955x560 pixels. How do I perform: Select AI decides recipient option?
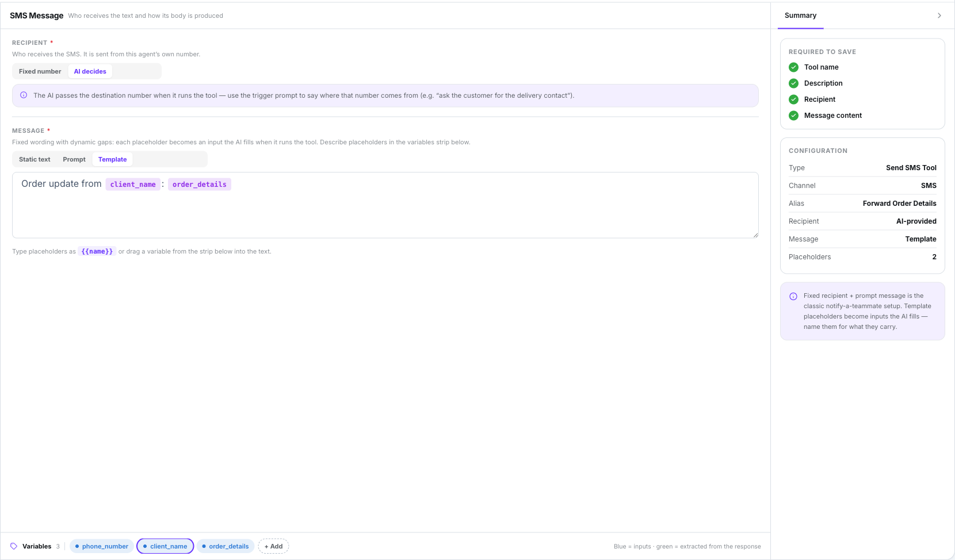90,71
